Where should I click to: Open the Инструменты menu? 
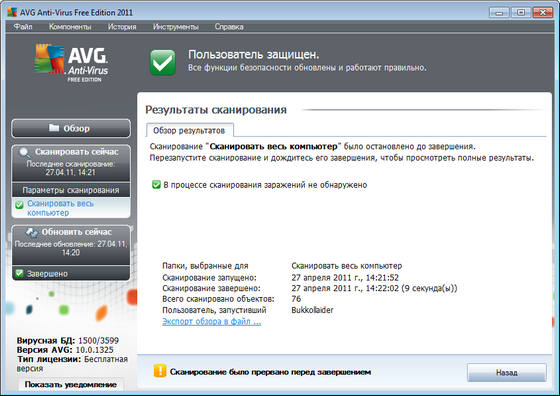[175, 27]
